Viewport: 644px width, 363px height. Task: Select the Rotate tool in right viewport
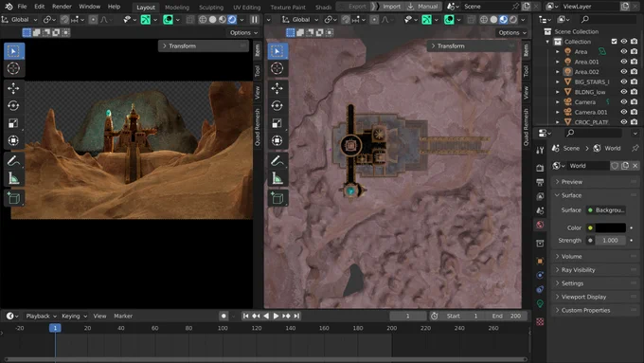coord(277,105)
